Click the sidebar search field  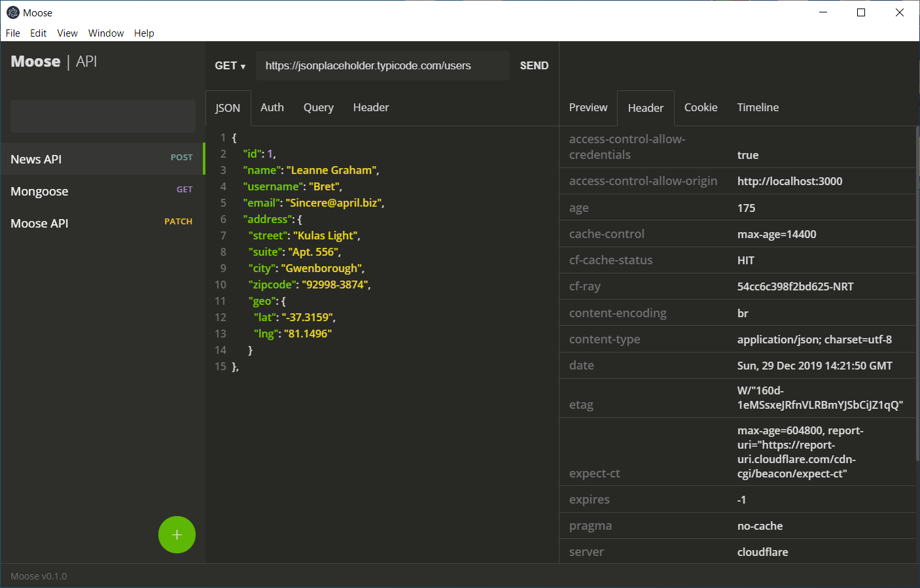102,116
